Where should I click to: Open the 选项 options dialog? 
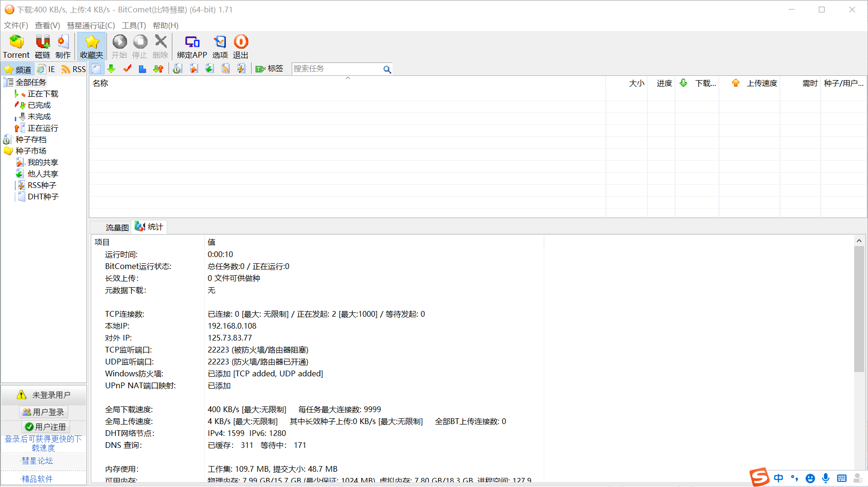click(220, 47)
